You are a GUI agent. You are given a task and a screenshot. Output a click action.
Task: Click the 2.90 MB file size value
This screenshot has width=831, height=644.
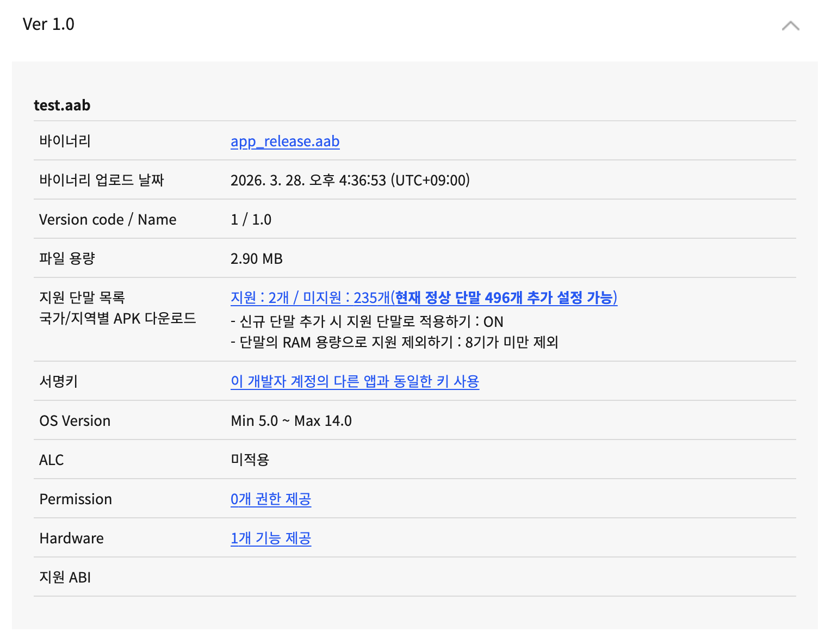click(256, 258)
